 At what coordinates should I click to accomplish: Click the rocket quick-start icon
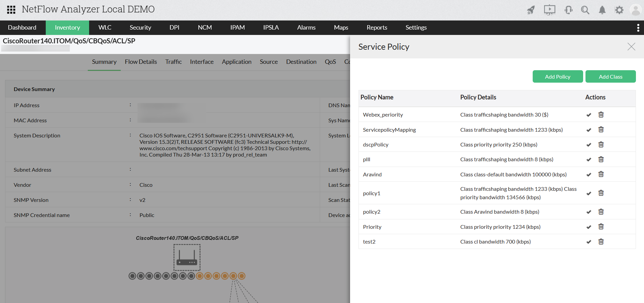point(531,10)
